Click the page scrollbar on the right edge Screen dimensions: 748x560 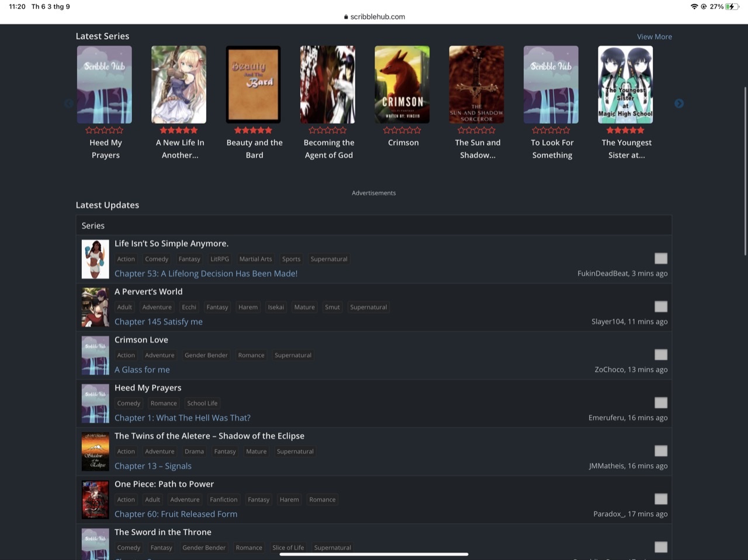pos(744,171)
